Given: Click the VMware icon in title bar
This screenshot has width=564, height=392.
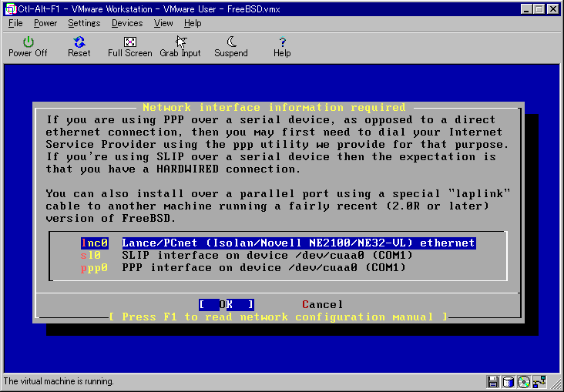Looking at the screenshot, I should click(x=11, y=9).
